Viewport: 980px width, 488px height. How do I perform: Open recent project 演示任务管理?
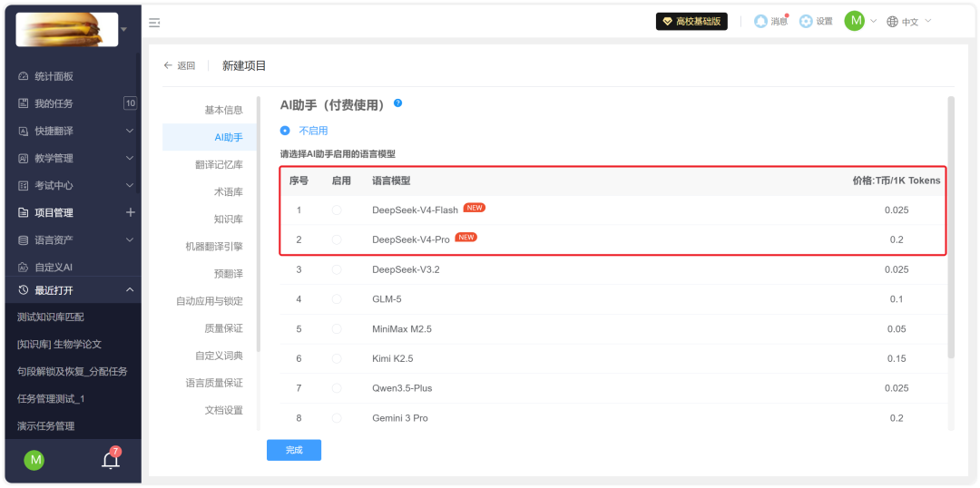pos(45,426)
